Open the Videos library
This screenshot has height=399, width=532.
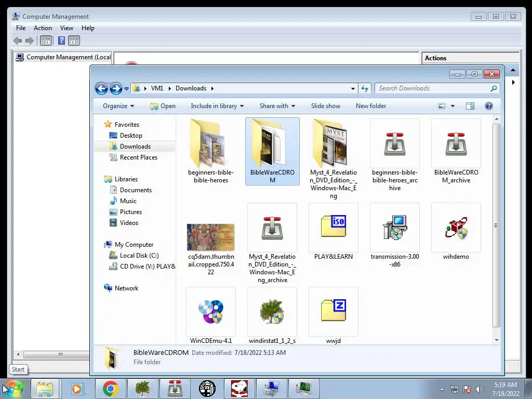point(129,223)
